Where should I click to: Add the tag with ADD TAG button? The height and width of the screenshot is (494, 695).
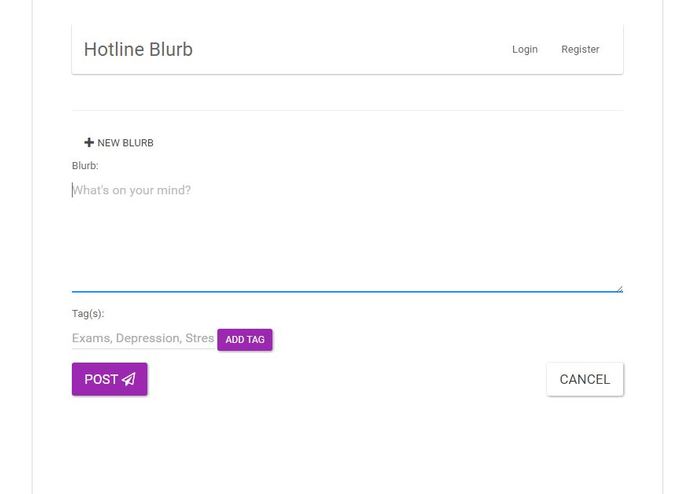tap(245, 340)
